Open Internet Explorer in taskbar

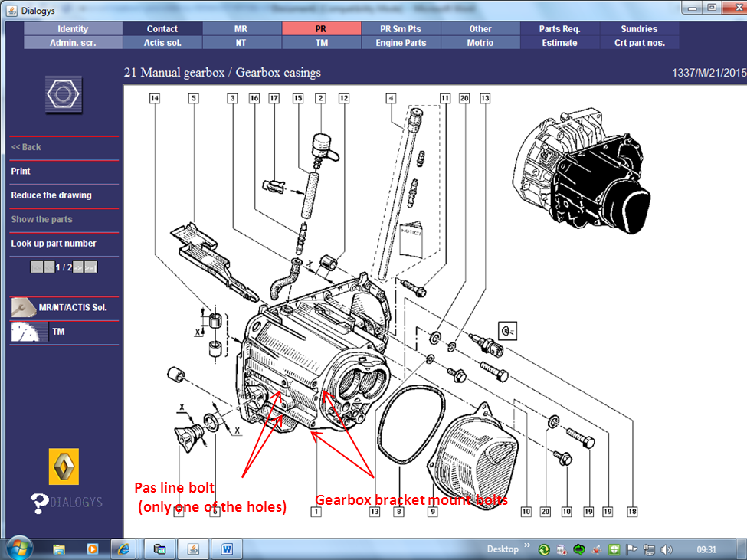pyautogui.click(x=123, y=549)
